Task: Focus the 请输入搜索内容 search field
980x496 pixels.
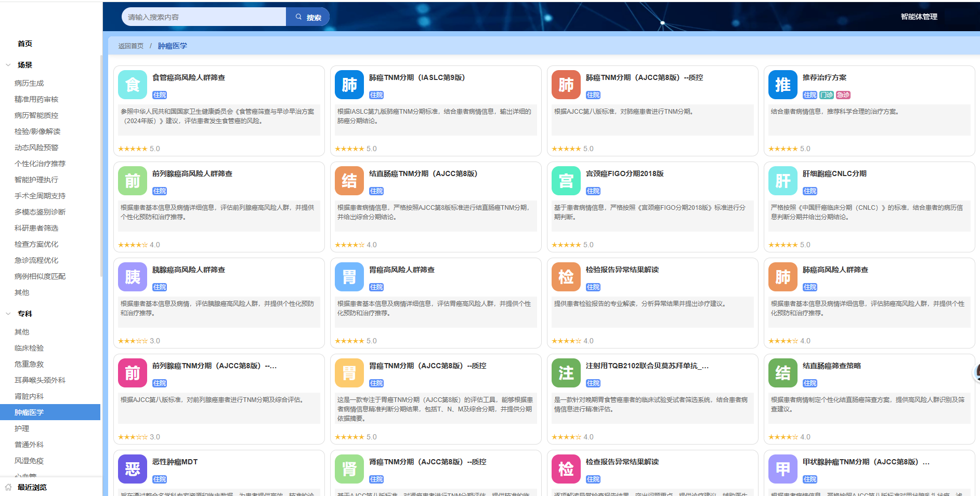Action: (204, 17)
